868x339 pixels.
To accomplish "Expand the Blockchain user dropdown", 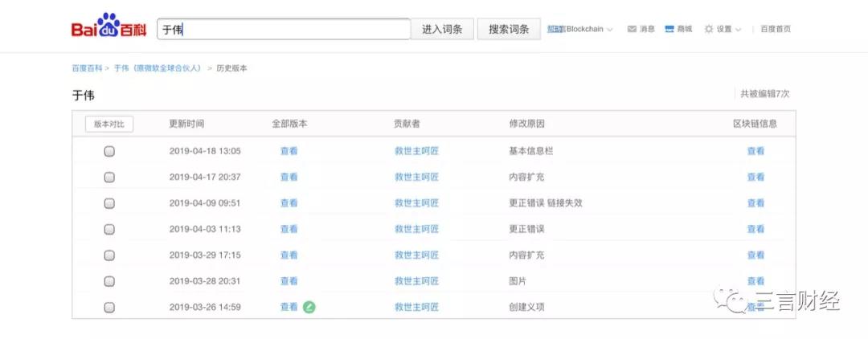I will (x=609, y=30).
